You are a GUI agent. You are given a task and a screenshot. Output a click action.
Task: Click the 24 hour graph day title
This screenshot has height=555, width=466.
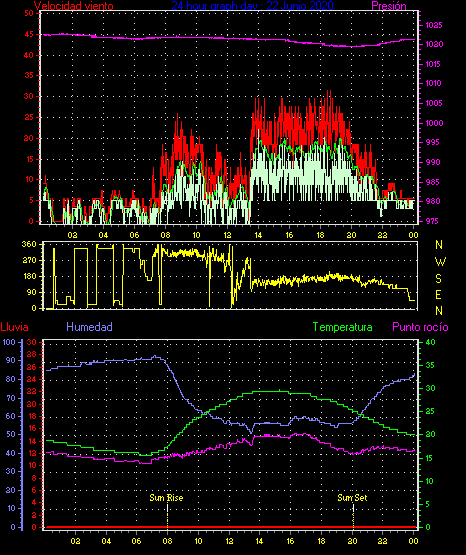252,5
